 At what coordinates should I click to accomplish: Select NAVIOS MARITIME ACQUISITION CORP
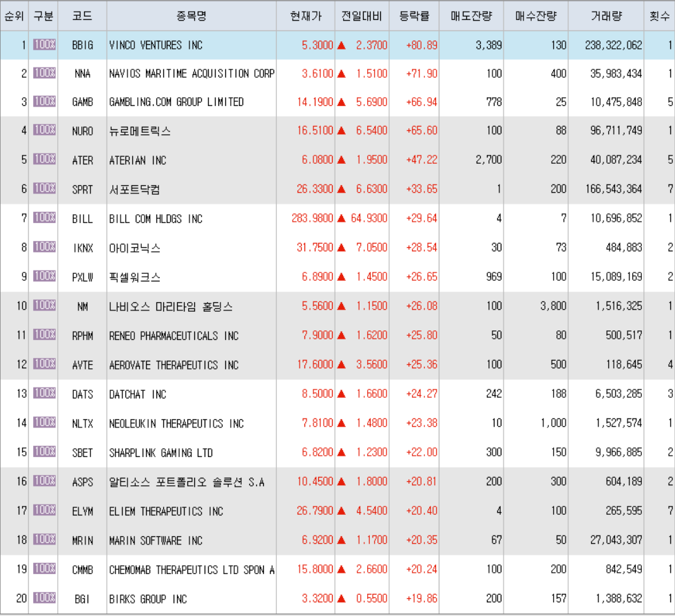click(191, 74)
